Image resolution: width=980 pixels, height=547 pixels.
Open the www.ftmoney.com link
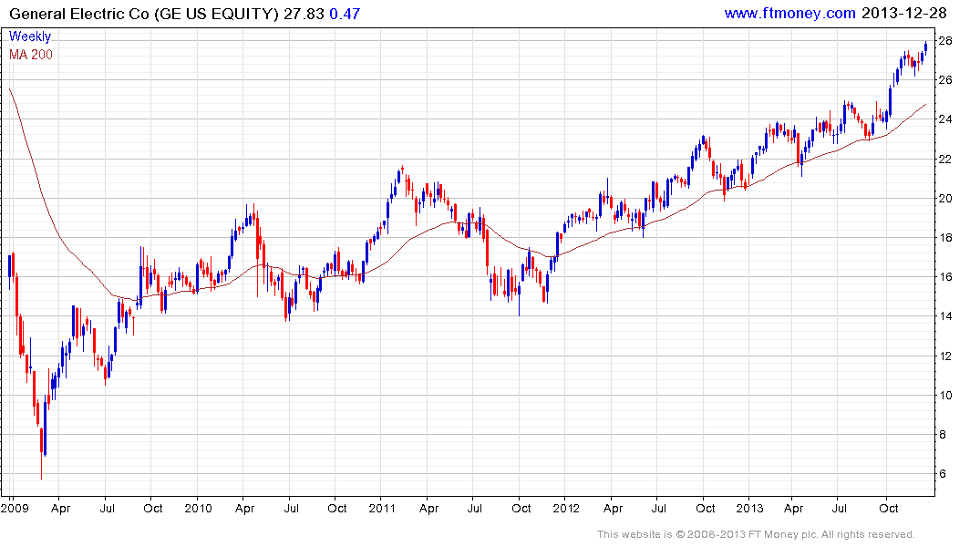click(x=789, y=13)
